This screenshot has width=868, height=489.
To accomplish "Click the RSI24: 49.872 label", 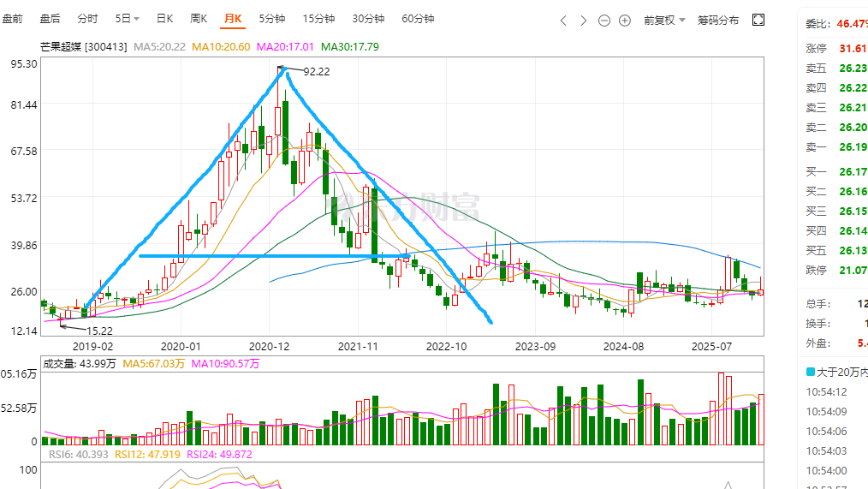I will pyautogui.click(x=219, y=455).
